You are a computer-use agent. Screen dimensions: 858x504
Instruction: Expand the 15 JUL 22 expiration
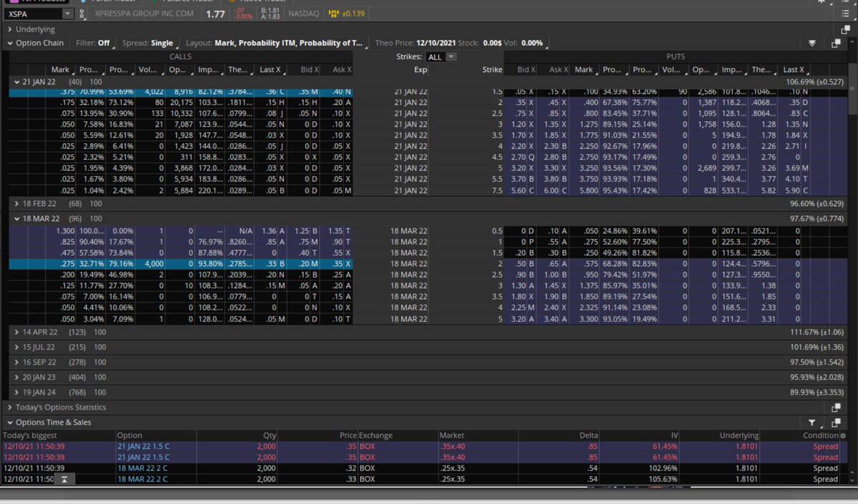point(17,347)
